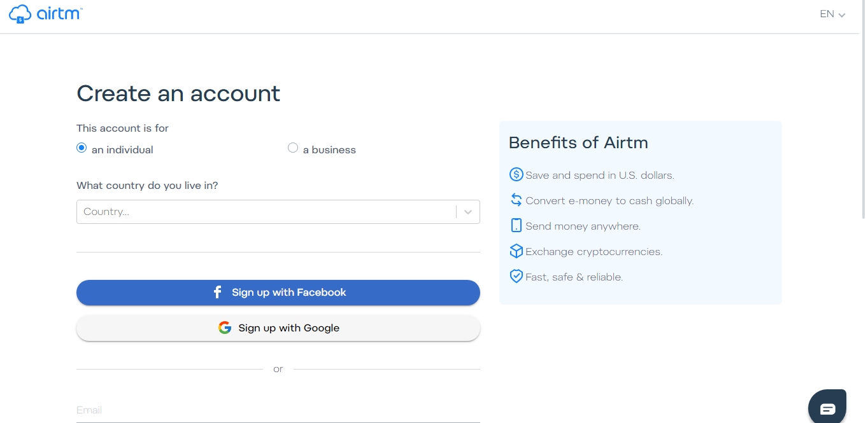The height and width of the screenshot is (423, 868).
Task: Select the "a business" radio option
Action: (293, 148)
